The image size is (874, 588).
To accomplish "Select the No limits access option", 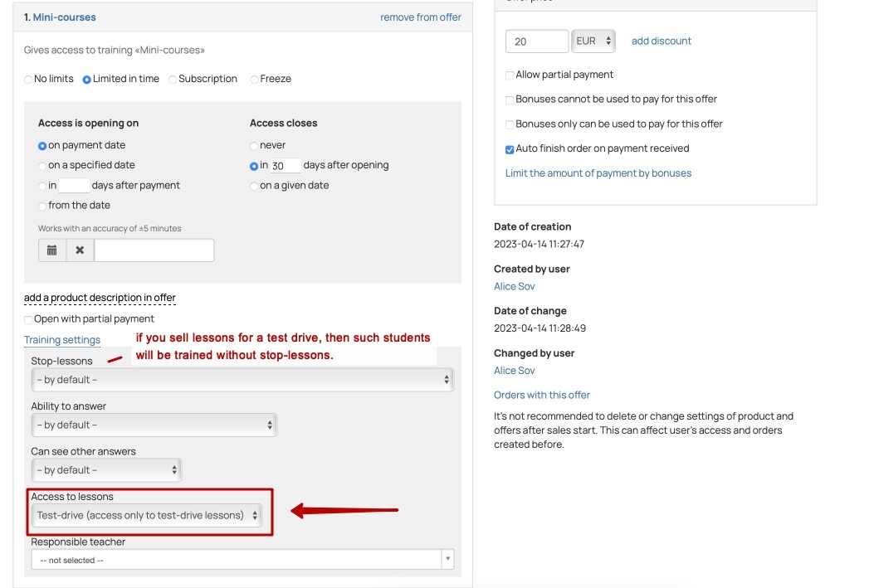I will click(28, 80).
